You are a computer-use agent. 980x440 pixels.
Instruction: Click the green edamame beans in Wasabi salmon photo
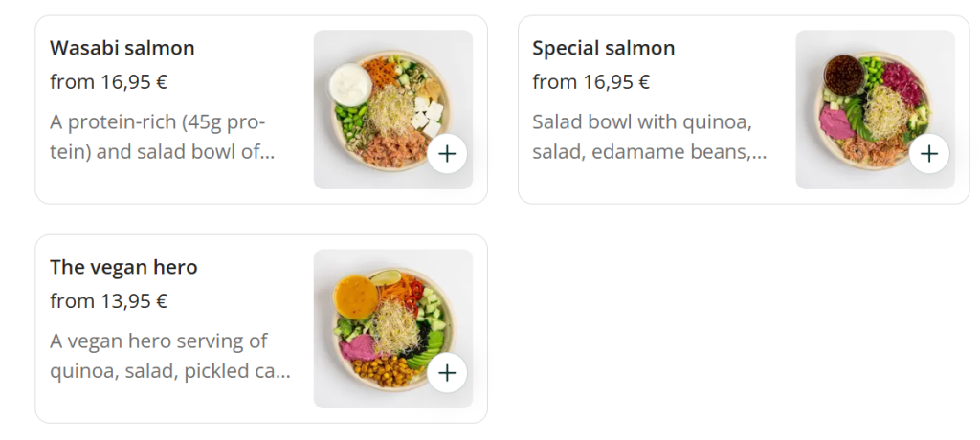[x=350, y=117]
